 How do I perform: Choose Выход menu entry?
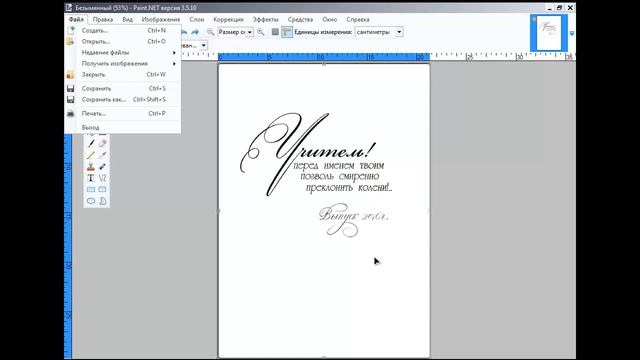pyautogui.click(x=123, y=127)
